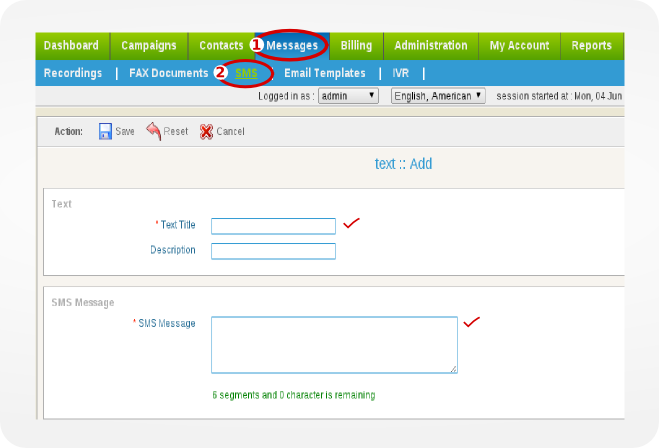View the Reports tab
659x448 pixels.
click(592, 45)
